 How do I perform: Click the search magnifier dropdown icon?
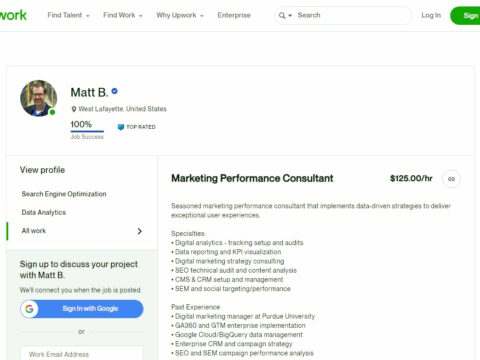[x=285, y=15]
